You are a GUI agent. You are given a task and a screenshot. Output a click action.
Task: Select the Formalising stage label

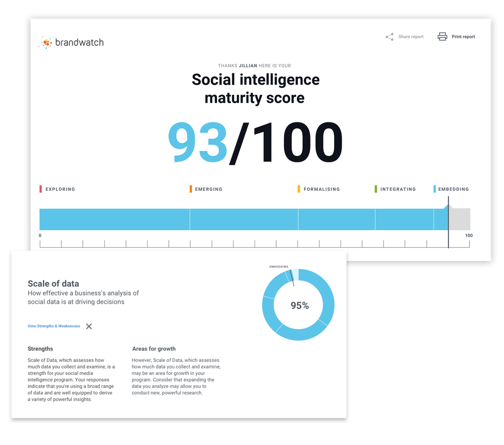(x=321, y=189)
